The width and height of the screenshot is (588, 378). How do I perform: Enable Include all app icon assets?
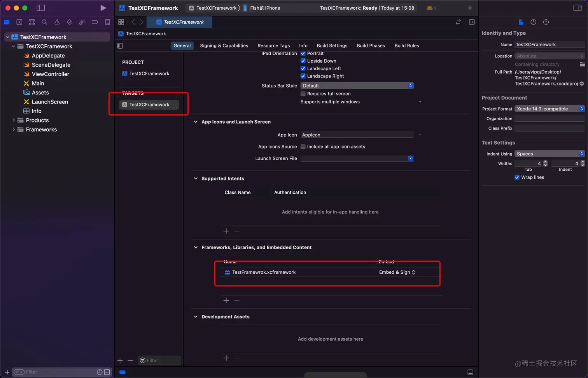(x=303, y=147)
